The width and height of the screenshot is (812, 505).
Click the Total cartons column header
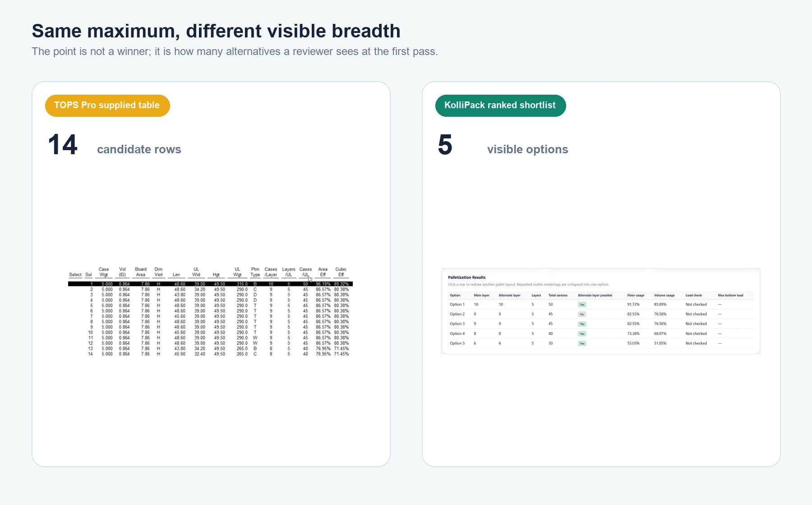tap(558, 295)
